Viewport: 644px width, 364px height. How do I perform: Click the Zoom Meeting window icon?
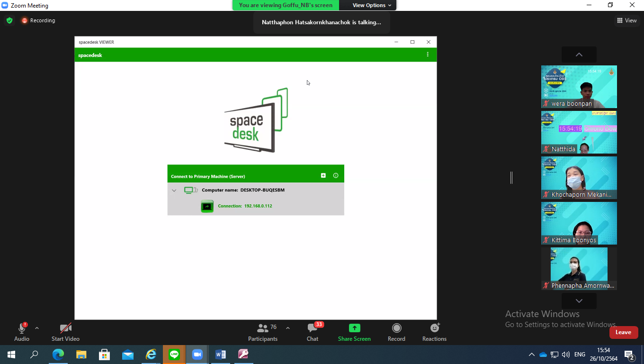pyautogui.click(x=5, y=5)
